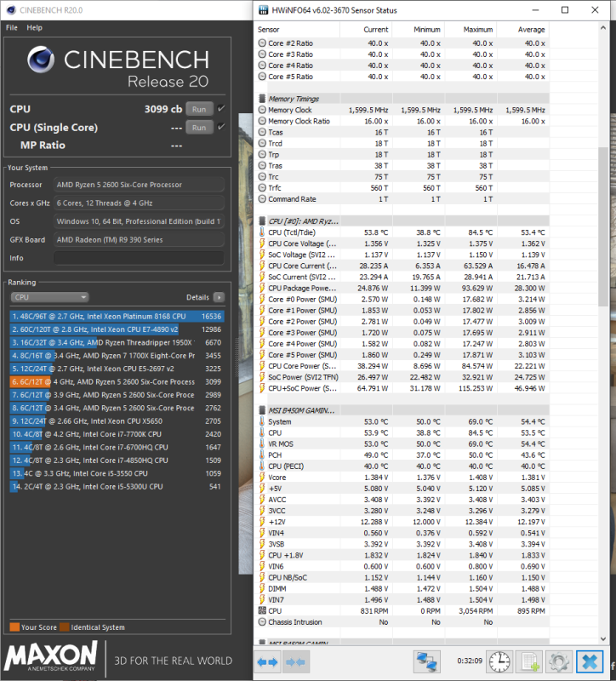Click the thermometer icon beside PCH
This screenshot has width=616, height=681.
262,455
